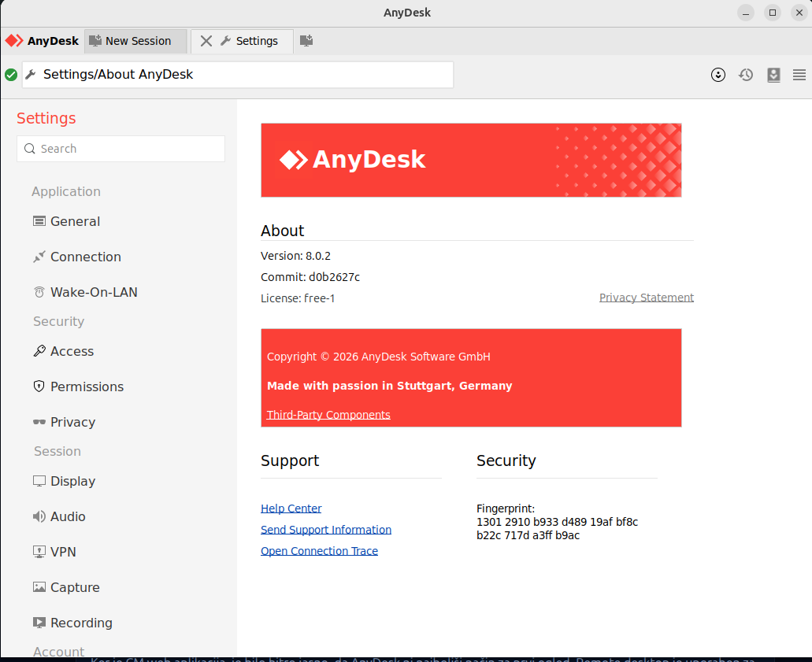812x662 pixels.
Task: Minimize the AnyDesk window
Action: [746, 13]
